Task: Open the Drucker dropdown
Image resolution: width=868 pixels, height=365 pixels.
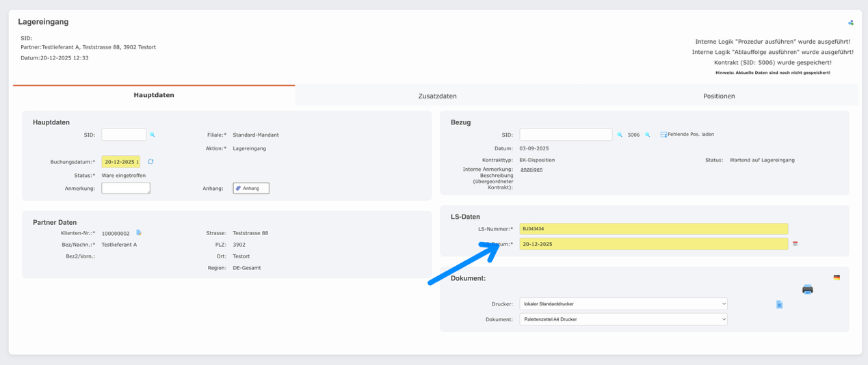Action: pyautogui.click(x=623, y=304)
